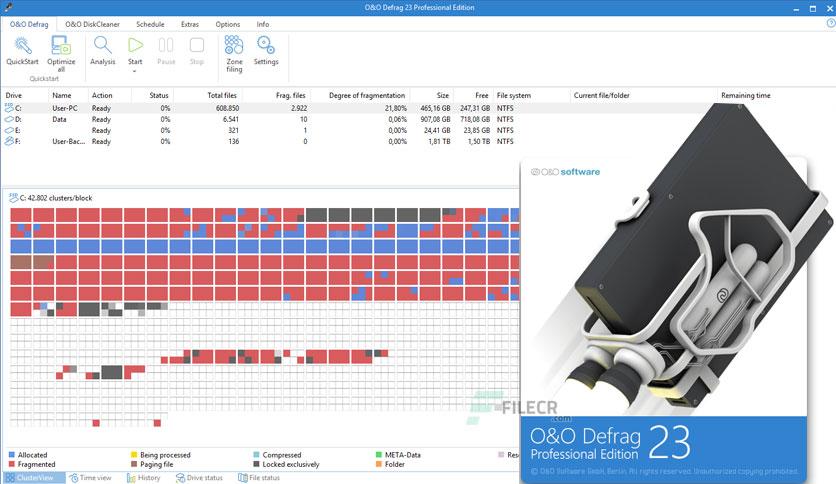
Task: Sort by Free column header
Action: [x=481, y=95]
